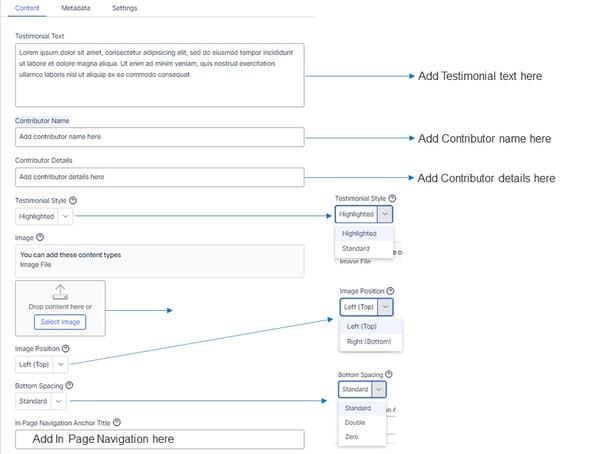
Task: Open the left Testimonial Style Highlighted dropdown
Action: tap(44, 216)
